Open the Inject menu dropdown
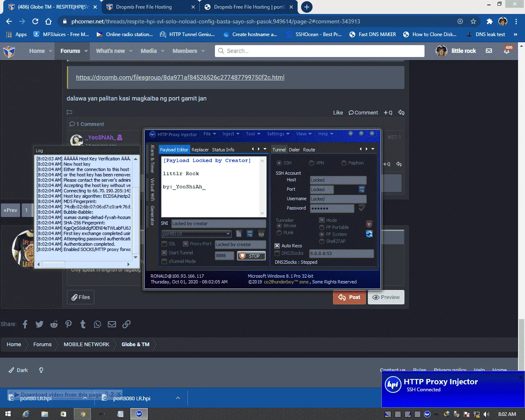Viewport: 525px width, 420px height. [x=231, y=134]
